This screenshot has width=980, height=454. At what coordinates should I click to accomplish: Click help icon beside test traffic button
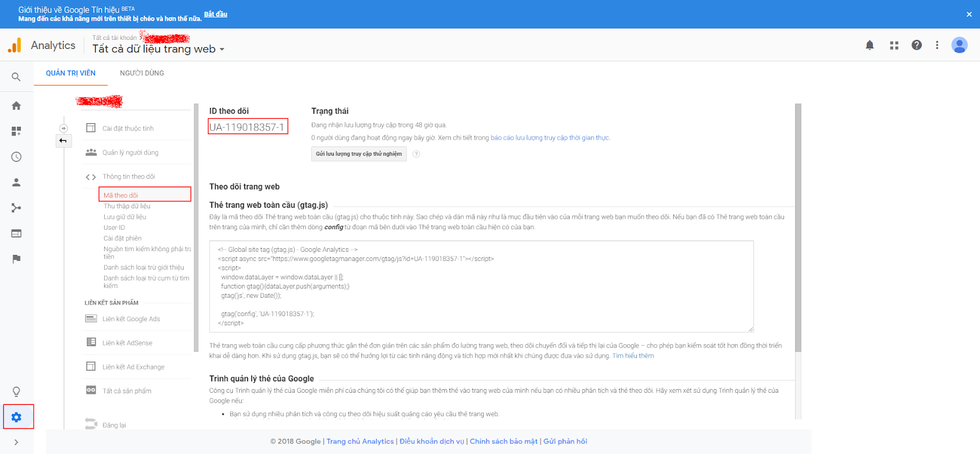pos(417,154)
